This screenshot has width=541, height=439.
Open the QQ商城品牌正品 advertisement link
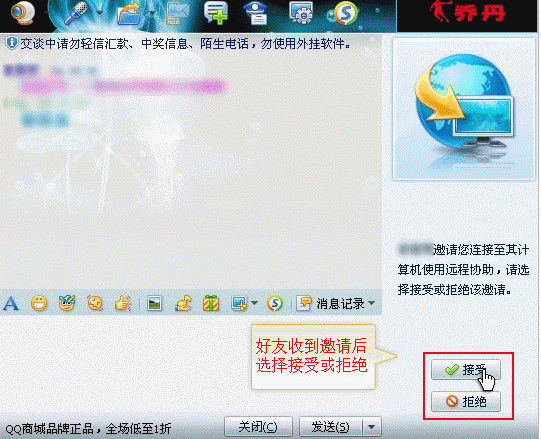88,429
